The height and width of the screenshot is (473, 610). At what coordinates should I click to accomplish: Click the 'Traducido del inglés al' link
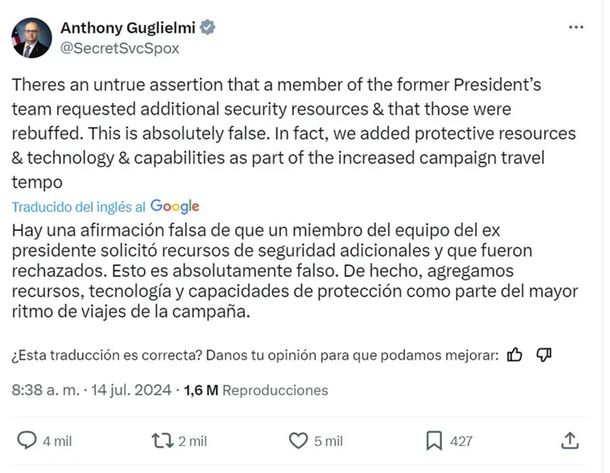(x=78, y=206)
